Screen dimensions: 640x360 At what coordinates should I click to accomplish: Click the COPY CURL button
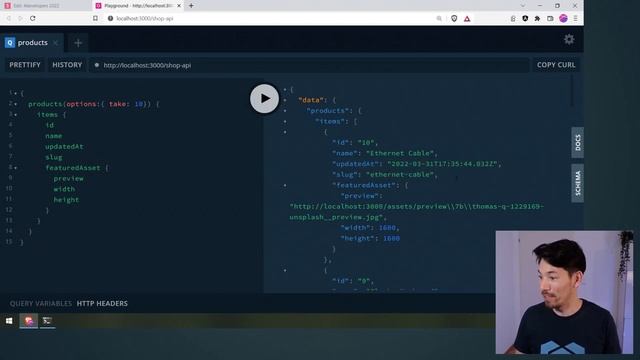pos(556,65)
